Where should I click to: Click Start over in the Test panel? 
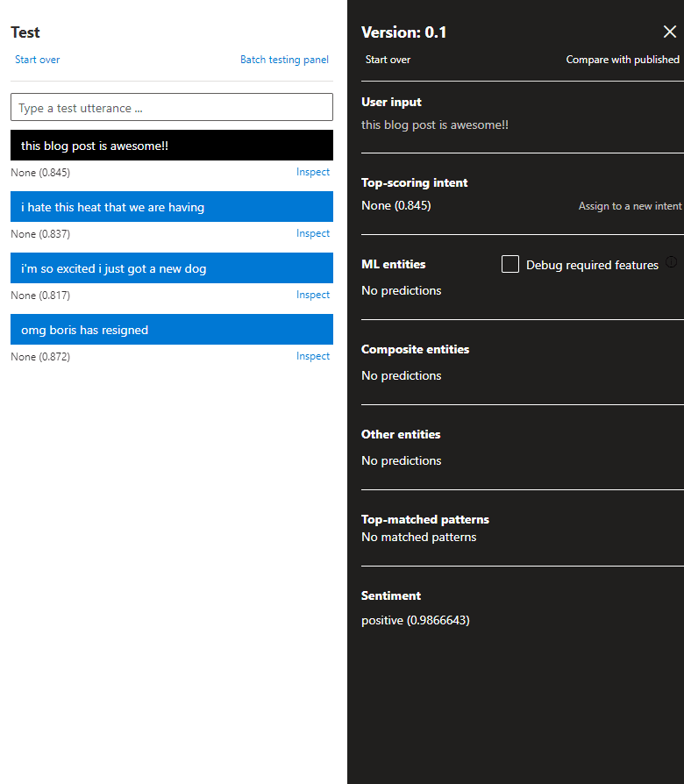38,60
